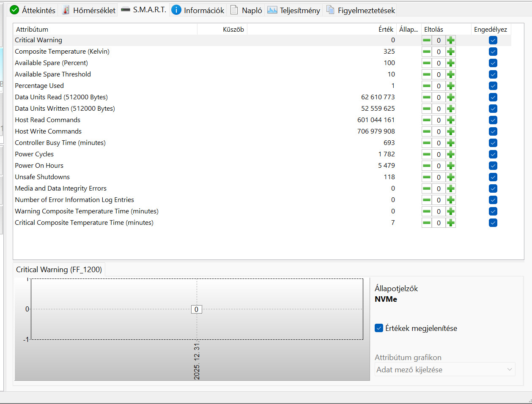Sort by the Attribútum column header
This screenshot has height=404, width=532.
pyautogui.click(x=32, y=29)
